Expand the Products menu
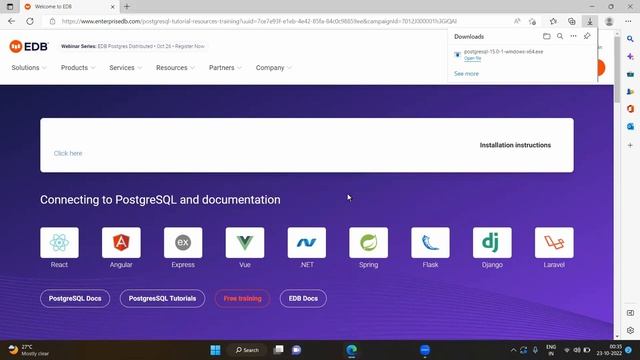This screenshot has height=360, width=640. click(78, 68)
